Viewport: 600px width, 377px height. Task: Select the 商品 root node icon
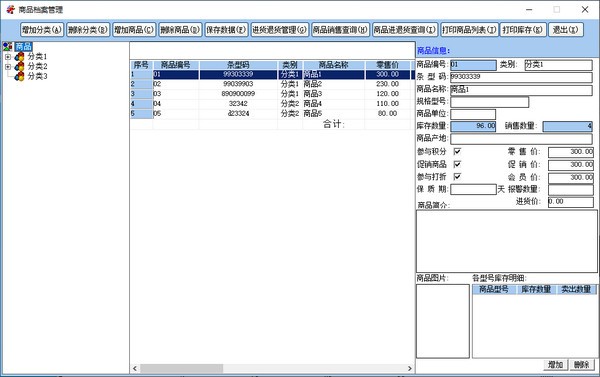coord(7,47)
